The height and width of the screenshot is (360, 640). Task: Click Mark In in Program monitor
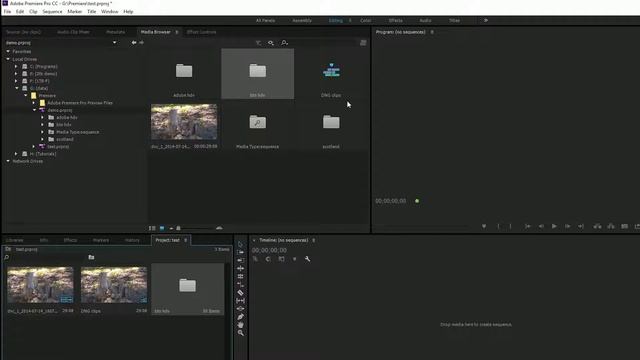[x=498, y=226]
